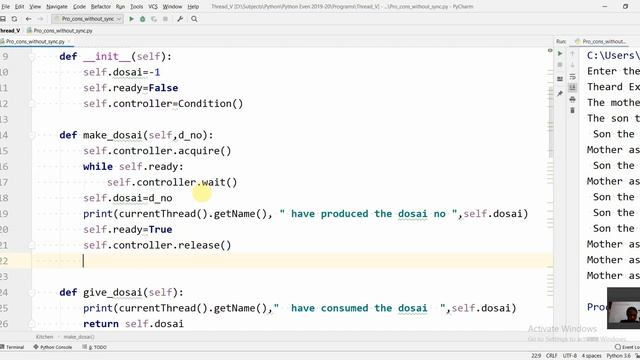This screenshot has width=640, height=360.
Task: Open the Window menu
Action: [172, 7]
